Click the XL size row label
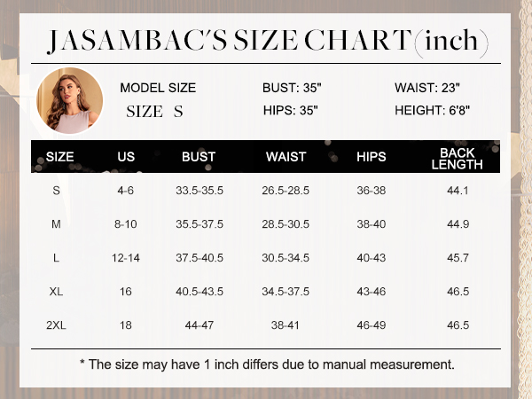Screen dimensions: 532x399 click(57, 292)
